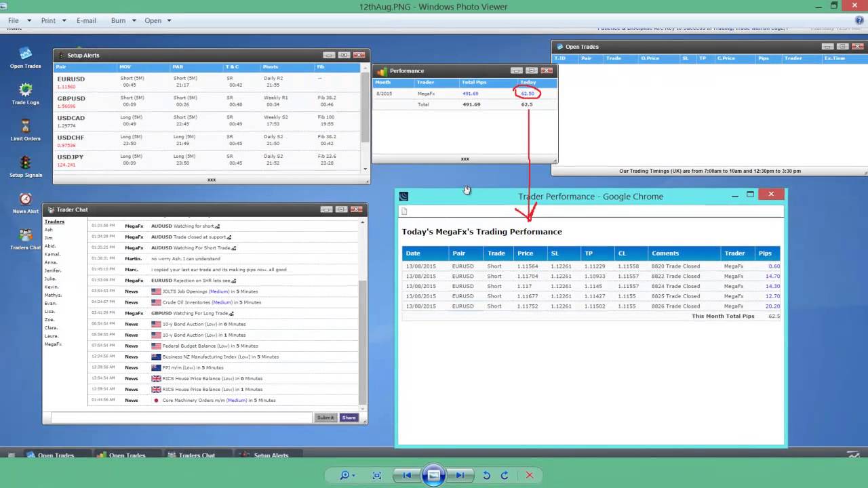
Task: Expand the Open menu arrow
Action: pos(169,20)
